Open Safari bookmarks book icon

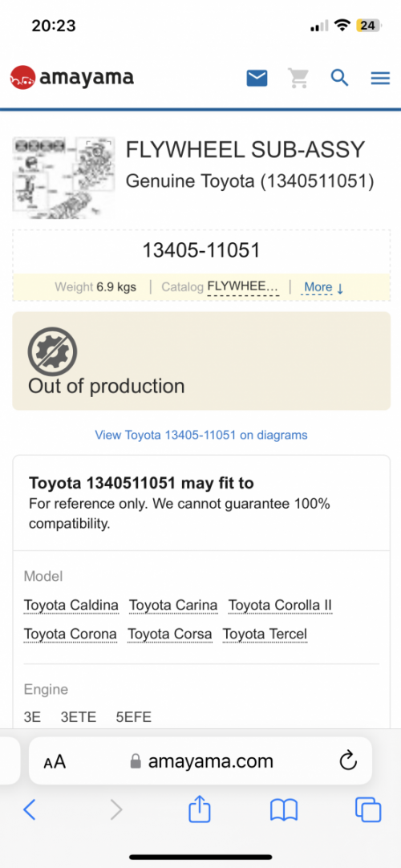(284, 810)
